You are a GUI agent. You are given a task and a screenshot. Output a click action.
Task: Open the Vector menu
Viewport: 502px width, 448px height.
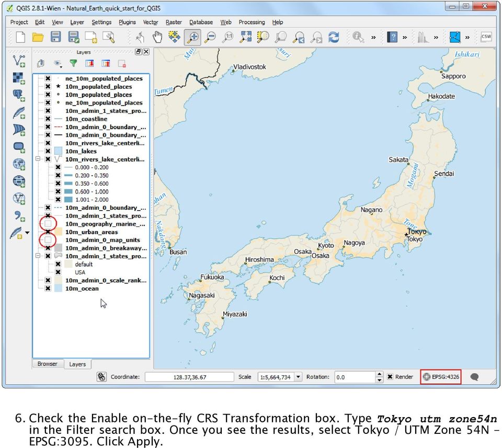pos(151,22)
